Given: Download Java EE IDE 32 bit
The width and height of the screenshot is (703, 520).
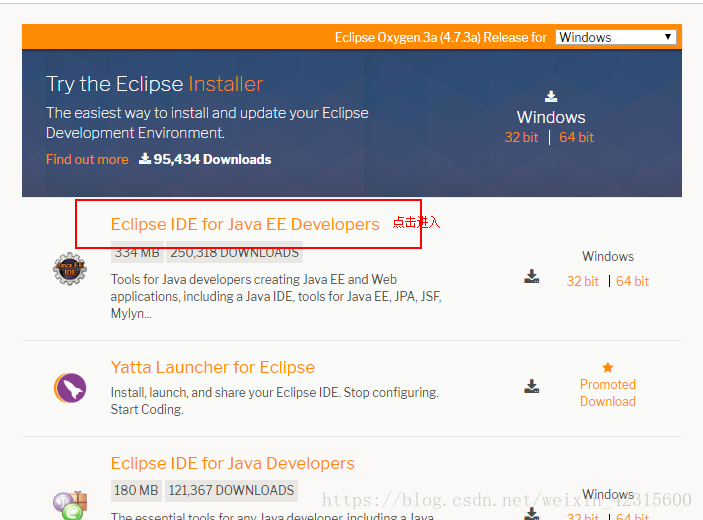Looking at the screenshot, I should [582, 282].
